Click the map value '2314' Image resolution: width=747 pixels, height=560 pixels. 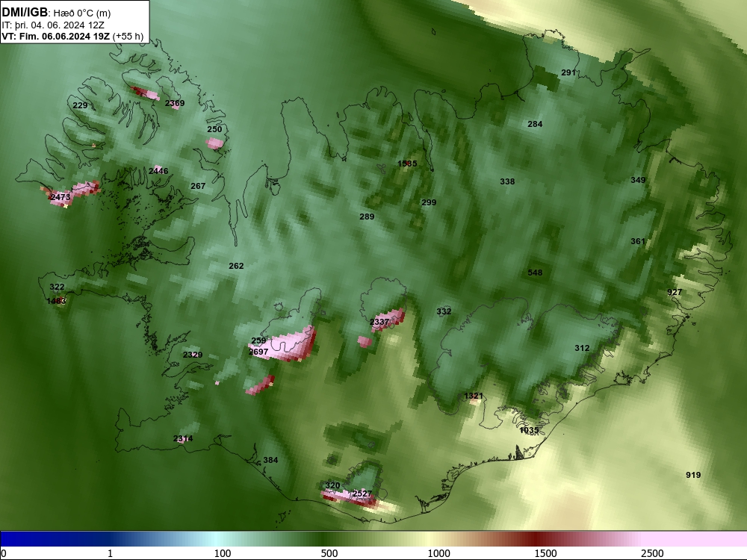[183, 438]
